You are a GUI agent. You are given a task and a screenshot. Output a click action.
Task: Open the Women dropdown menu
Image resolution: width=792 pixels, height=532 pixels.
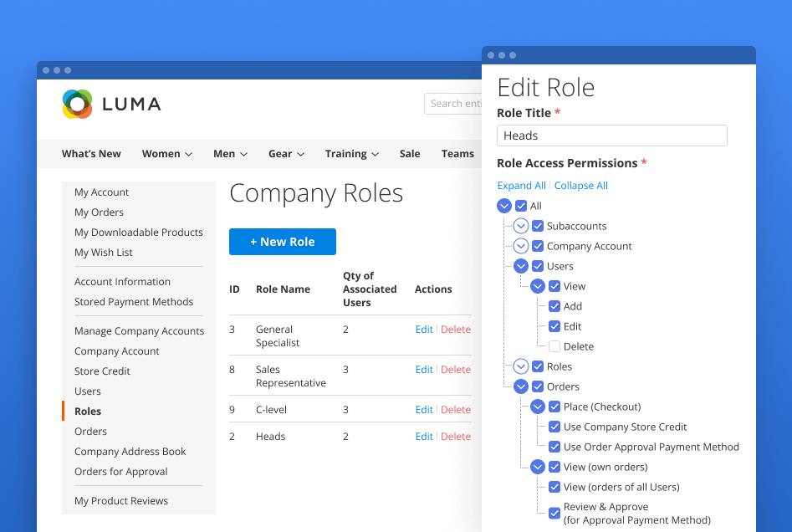pyautogui.click(x=166, y=154)
